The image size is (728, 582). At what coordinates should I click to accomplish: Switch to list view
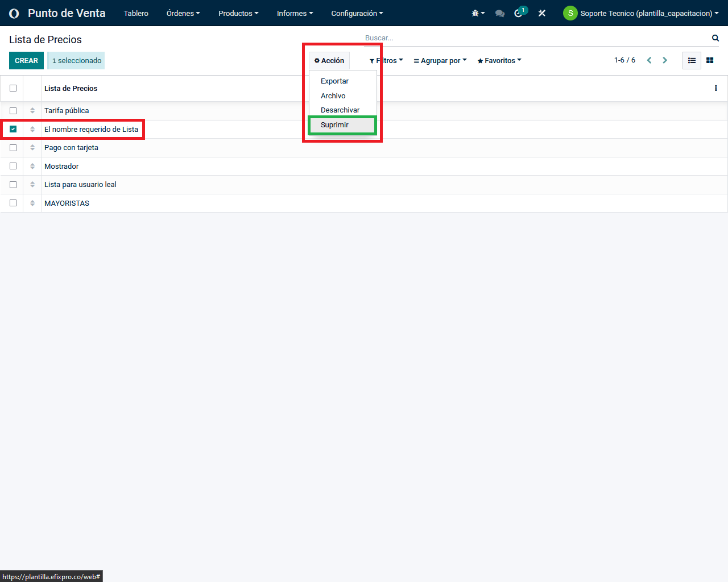(692, 60)
